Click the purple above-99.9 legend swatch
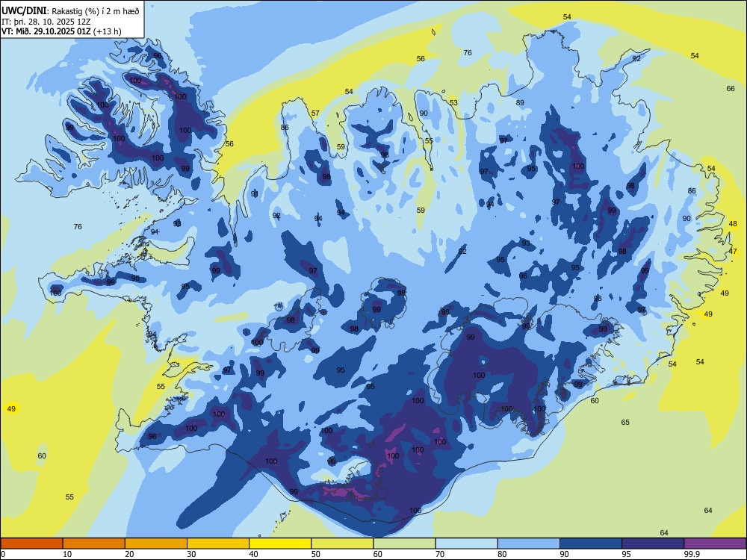The height and width of the screenshot is (560, 747). [x=715, y=544]
